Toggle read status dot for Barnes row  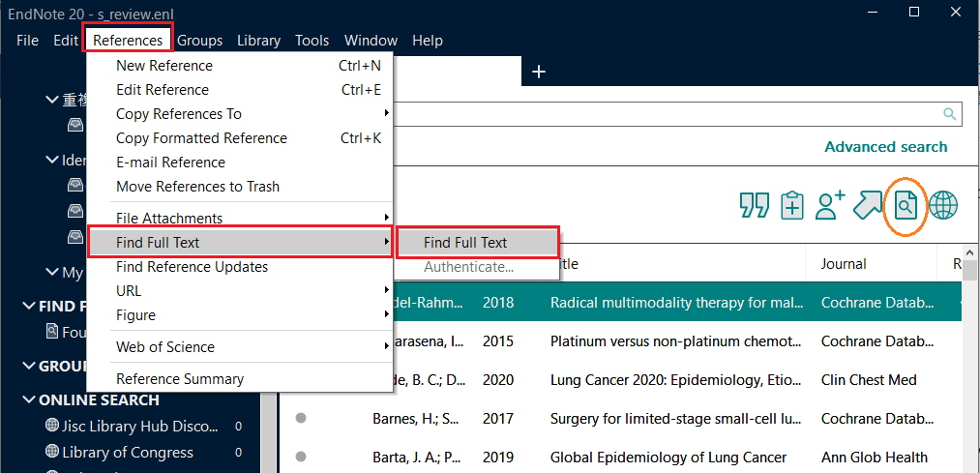(x=301, y=419)
